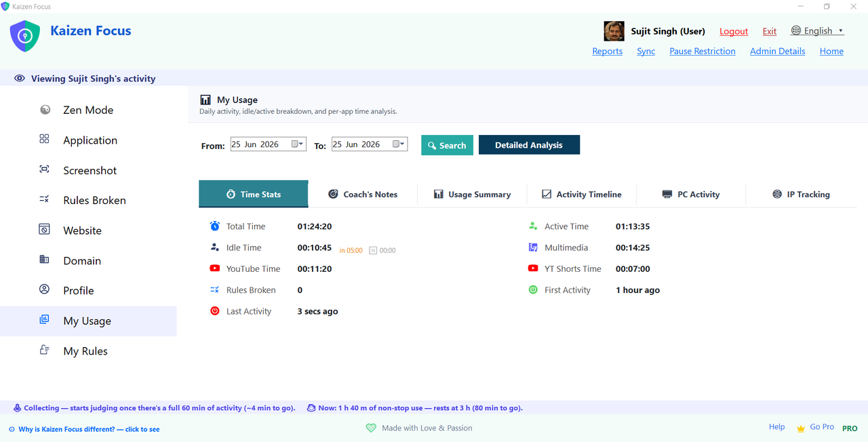Click the 'Made with Love & Passion' text
The height and width of the screenshot is (442, 868).
pos(427,428)
